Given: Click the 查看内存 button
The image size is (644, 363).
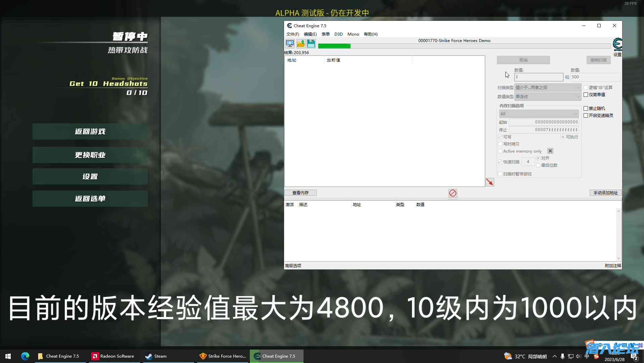Looking at the screenshot, I should 300,193.
